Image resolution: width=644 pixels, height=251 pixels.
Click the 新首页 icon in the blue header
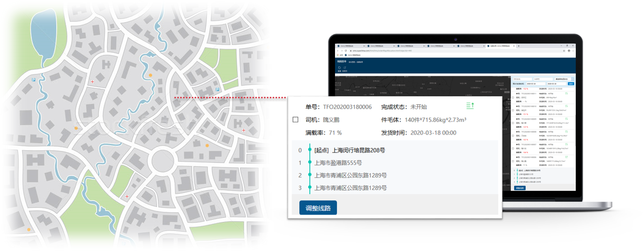pos(345,68)
